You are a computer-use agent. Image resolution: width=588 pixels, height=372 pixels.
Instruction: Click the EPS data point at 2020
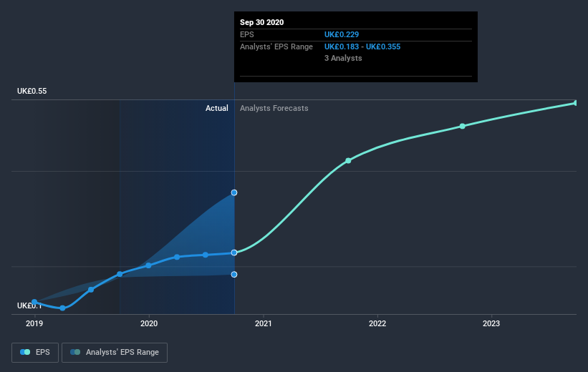[x=148, y=265]
